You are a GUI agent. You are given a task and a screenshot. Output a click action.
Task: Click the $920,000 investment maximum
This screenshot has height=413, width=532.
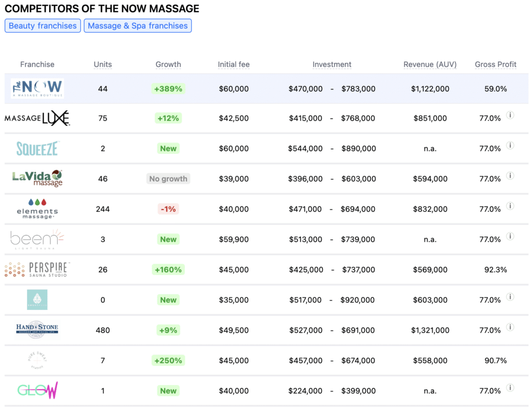pos(357,300)
